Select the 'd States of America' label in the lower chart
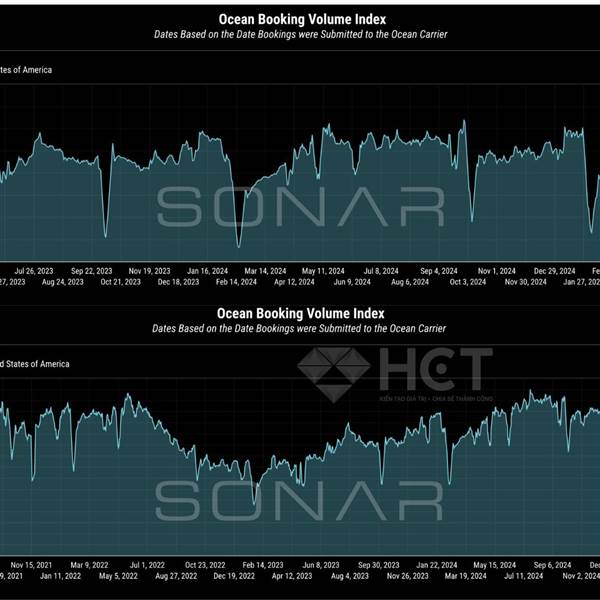 34,364
